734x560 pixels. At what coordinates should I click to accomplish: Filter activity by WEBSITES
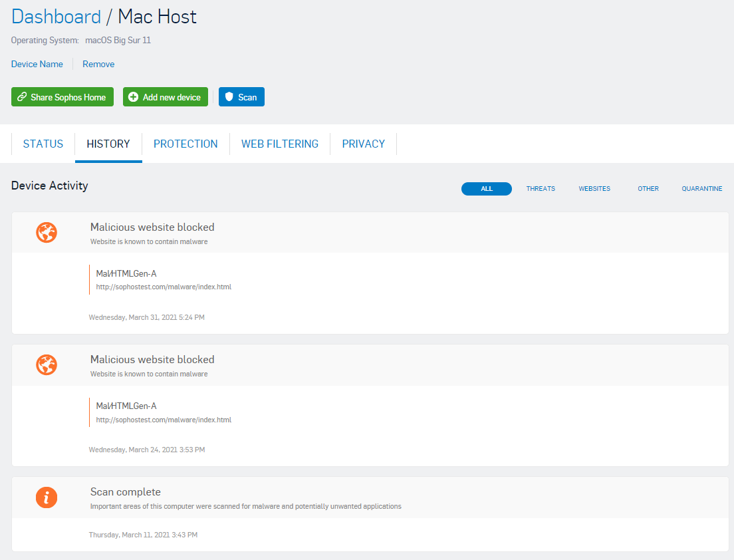[x=594, y=189]
